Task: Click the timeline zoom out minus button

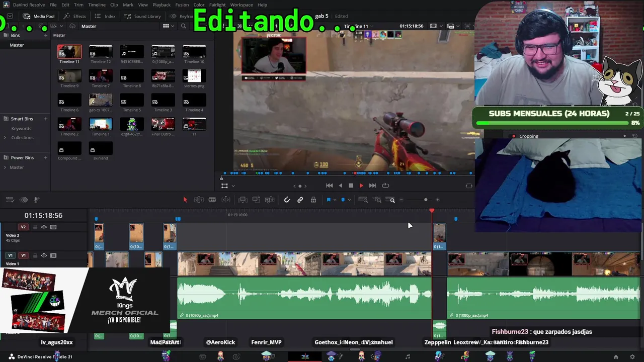Action: click(x=401, y=200)
